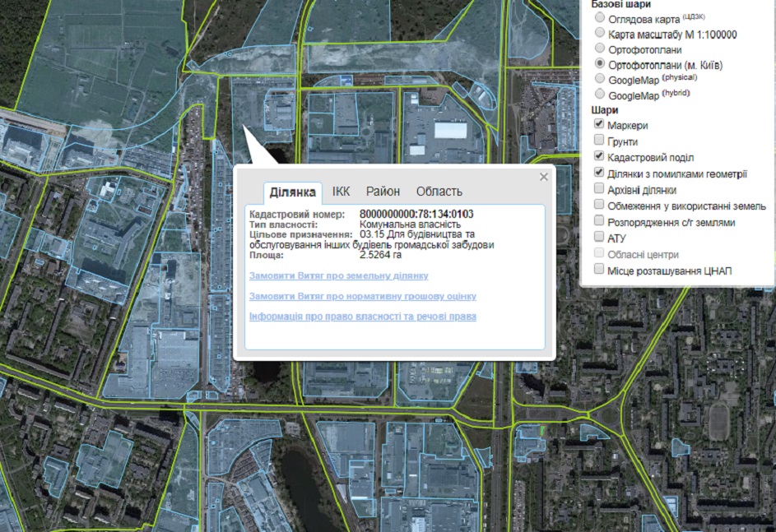Open link Замовити Витяг про земельну ділянку

pyautogui.click(x=338, y=276)
